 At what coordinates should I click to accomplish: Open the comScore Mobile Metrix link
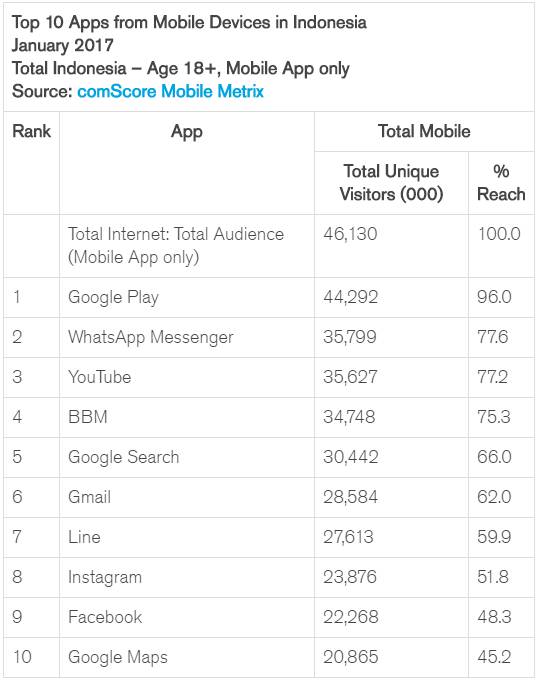[x=170, y=92]
